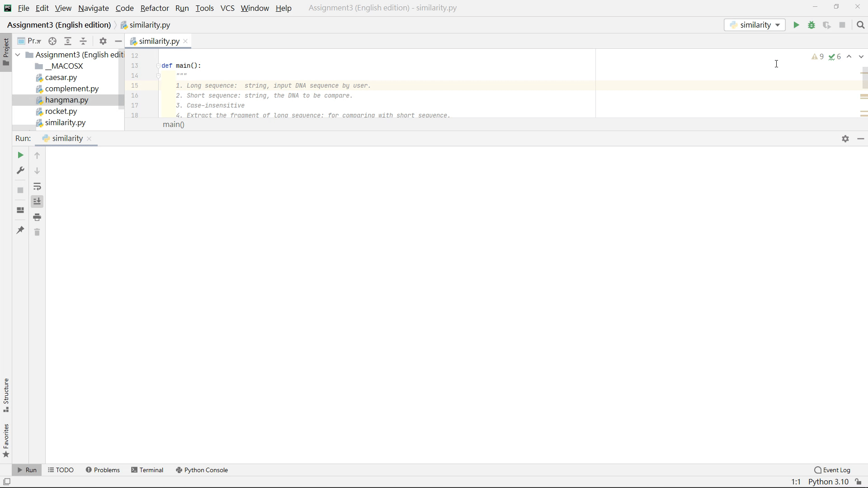Screen dimensions: 868x488
Task: Toggle the Project side tool window strip button
Action: coord(6,52)
